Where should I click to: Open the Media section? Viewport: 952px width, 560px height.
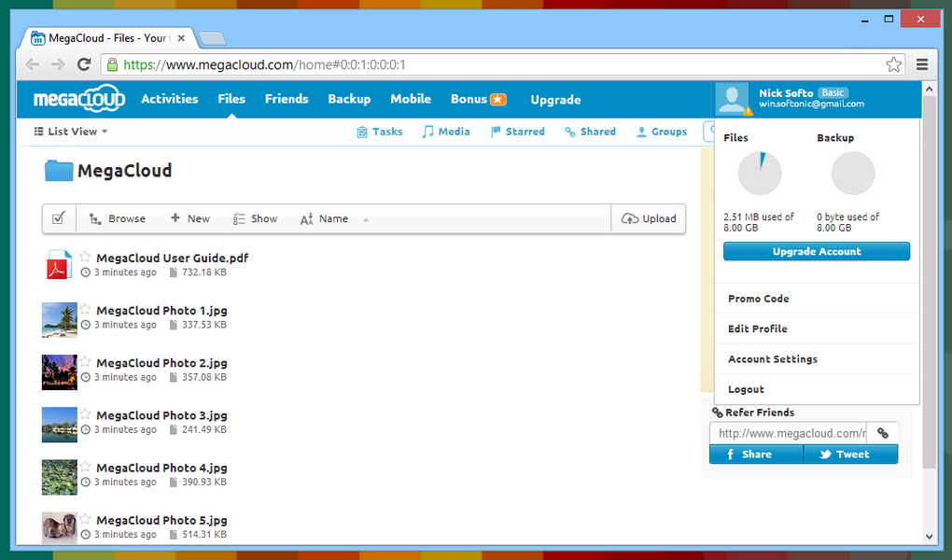tap(445, 132)
